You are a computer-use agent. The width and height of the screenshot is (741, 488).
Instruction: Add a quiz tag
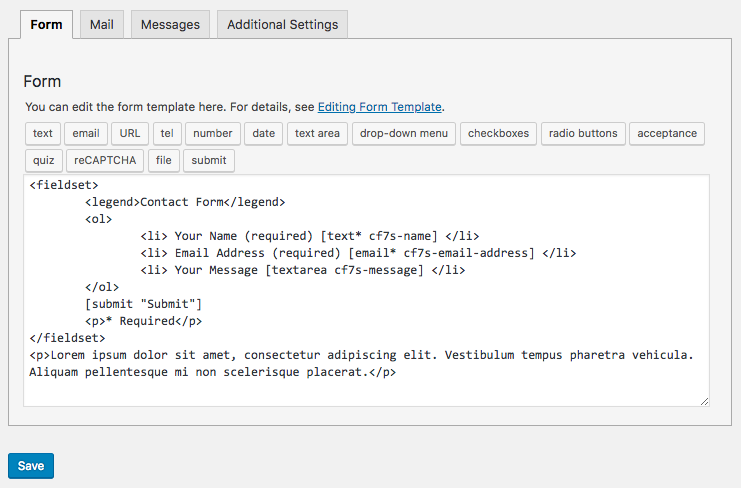[x=43, y=161]
